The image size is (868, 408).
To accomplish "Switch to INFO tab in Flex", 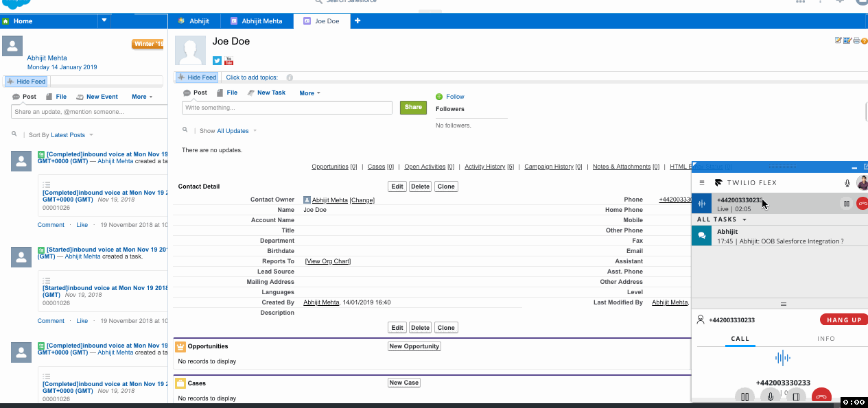I will [826, 339].
